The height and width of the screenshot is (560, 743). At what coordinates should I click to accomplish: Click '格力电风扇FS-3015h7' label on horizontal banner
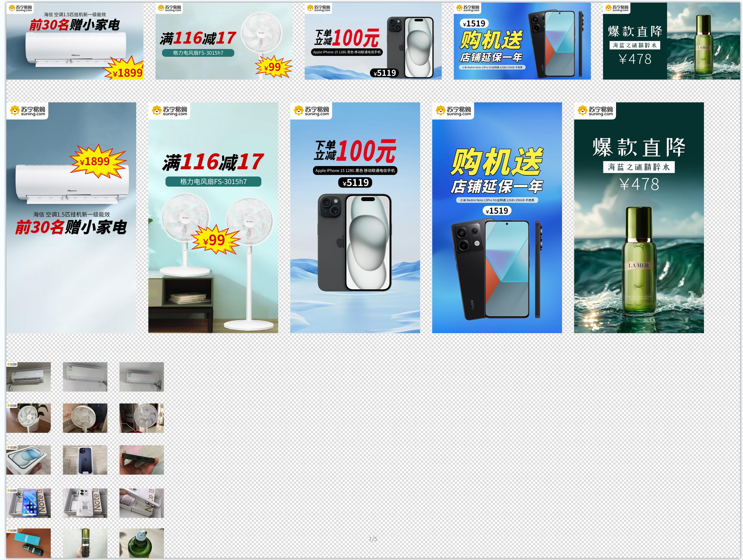tap(198, 53)
